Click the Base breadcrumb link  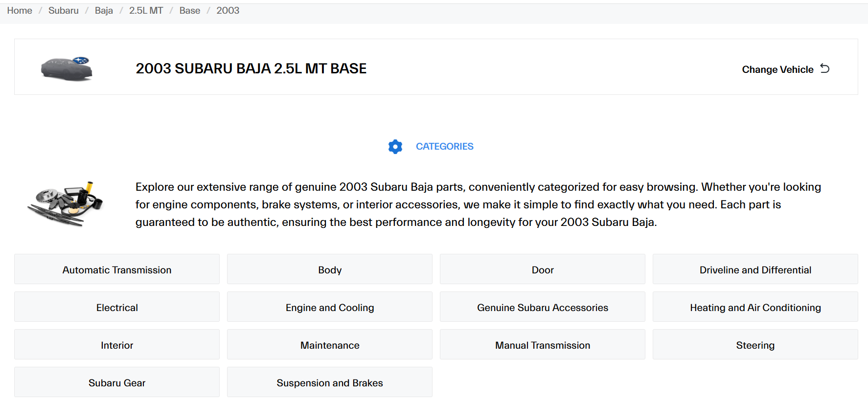189,11
